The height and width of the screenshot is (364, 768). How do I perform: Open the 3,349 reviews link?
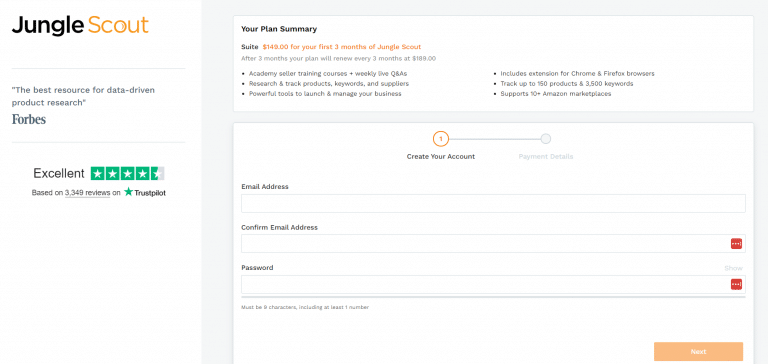click(87, 193)
